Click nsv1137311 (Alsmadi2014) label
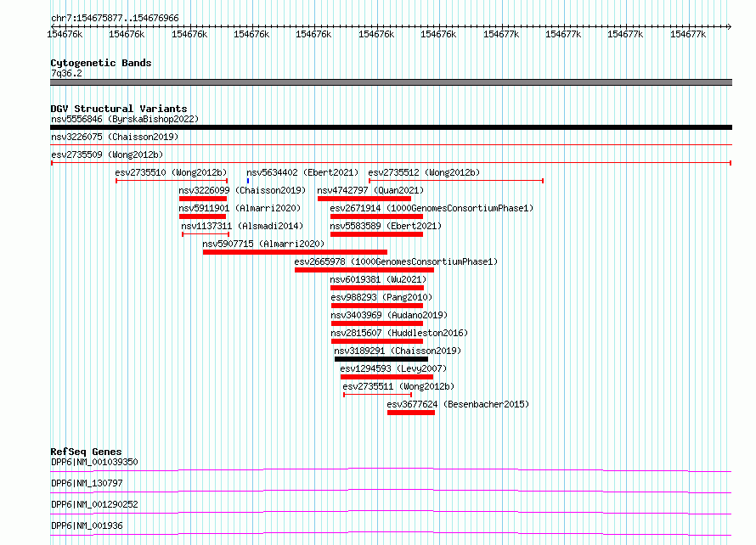Screen dimensions: 756x545 pyautogui.click(x=242, y=226)
